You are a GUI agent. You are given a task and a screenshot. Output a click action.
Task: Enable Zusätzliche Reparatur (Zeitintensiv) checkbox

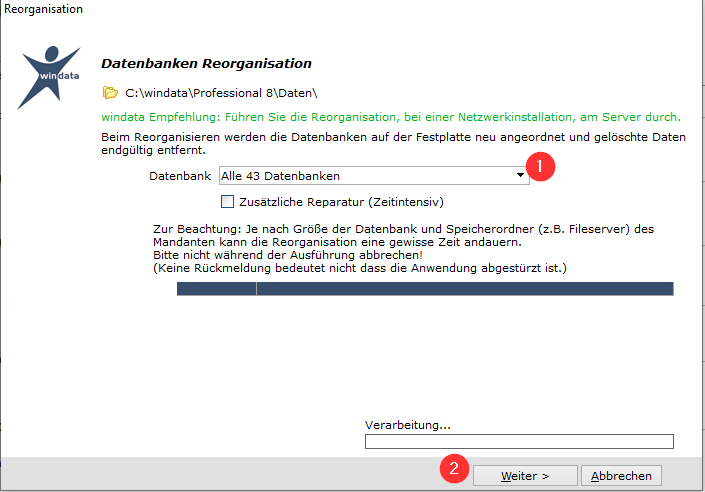click(x=228, y=201)
